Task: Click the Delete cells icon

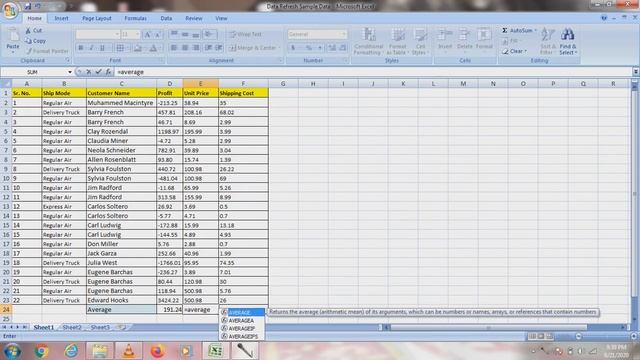Action: coord(464,39)
